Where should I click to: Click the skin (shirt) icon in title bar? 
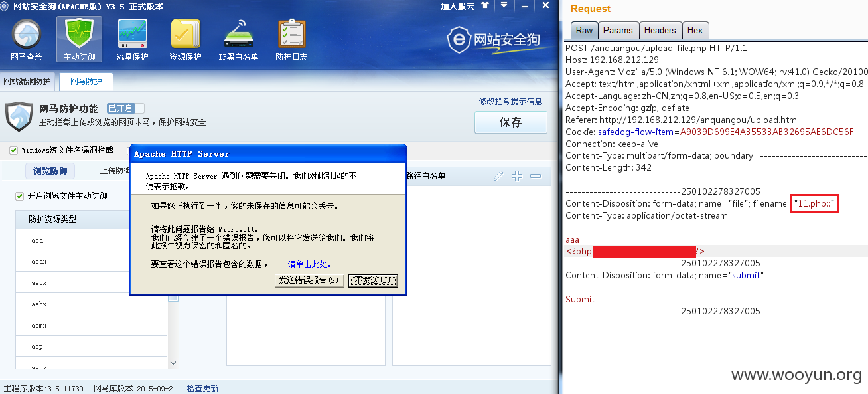point(486,5)
